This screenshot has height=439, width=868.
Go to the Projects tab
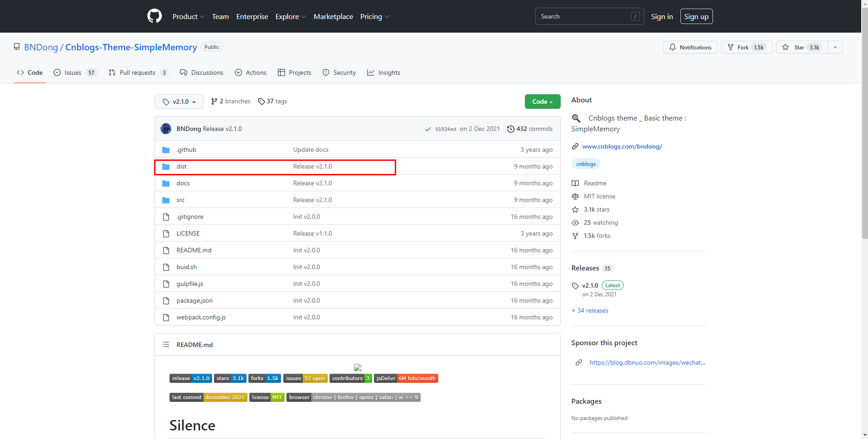(295, 72)
